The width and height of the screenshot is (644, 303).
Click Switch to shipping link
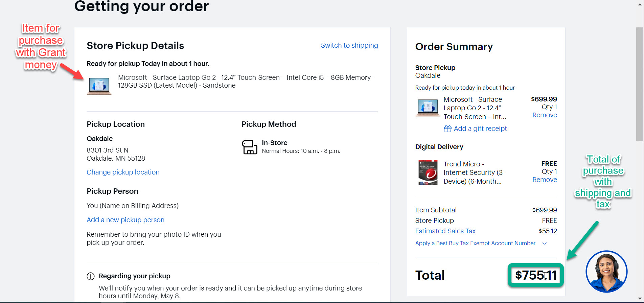pyautogui.click(x=349, y=45)
